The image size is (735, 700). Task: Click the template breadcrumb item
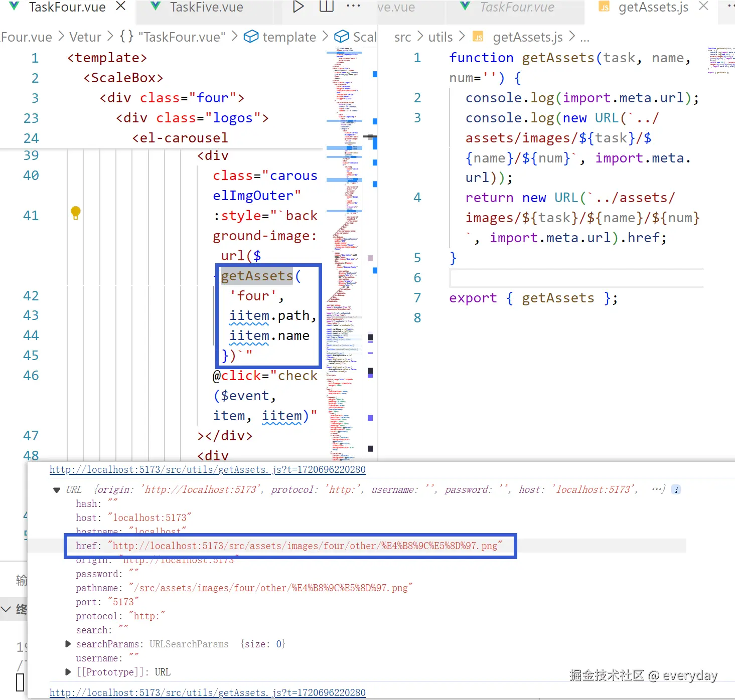[x=289, y=37]
